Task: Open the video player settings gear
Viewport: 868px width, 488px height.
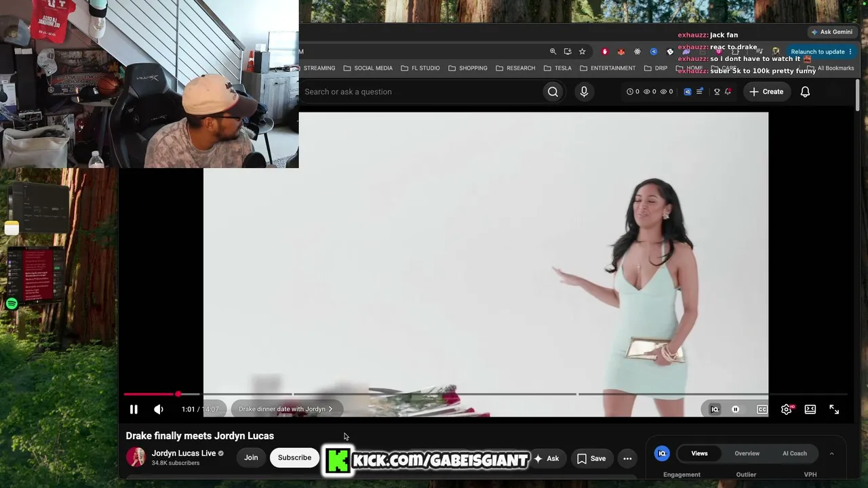Action: pyautogui.click(x=787, y=409)
